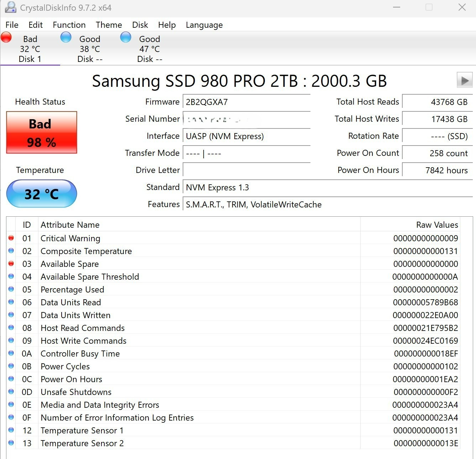The width and height of the screenshot is (476, 459).
Task: Select the second disk's blue status icon
Action: [x=66, y=37]
